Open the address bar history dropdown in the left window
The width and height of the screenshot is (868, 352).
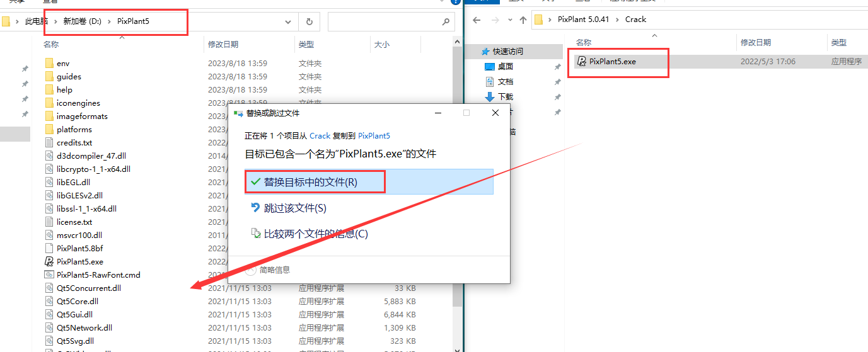288,21
